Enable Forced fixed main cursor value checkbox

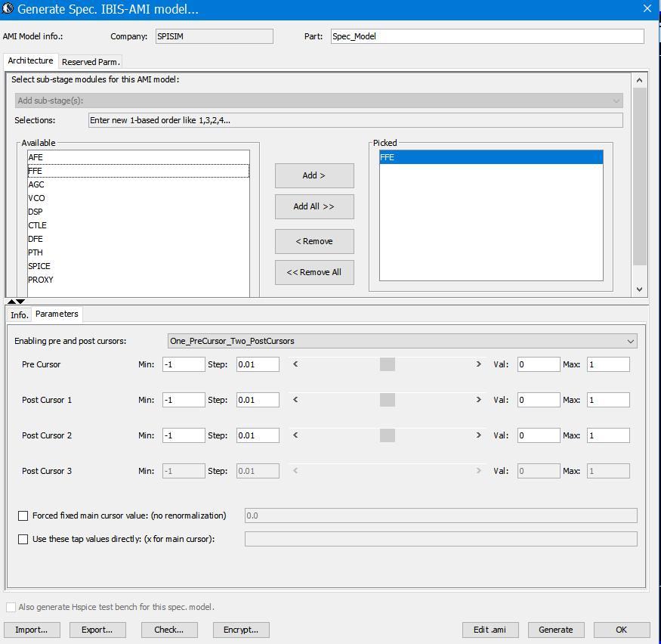click(x=23, y=516)
